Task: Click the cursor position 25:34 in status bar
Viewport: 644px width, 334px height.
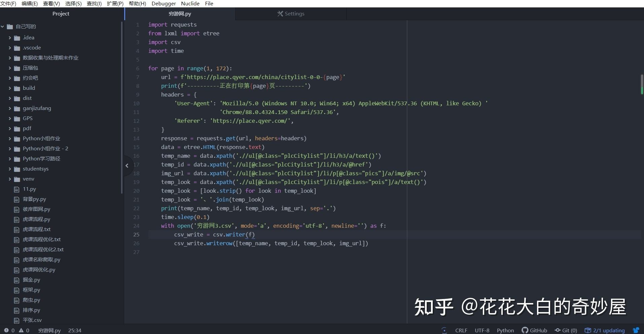Action: tap(75, 330)
